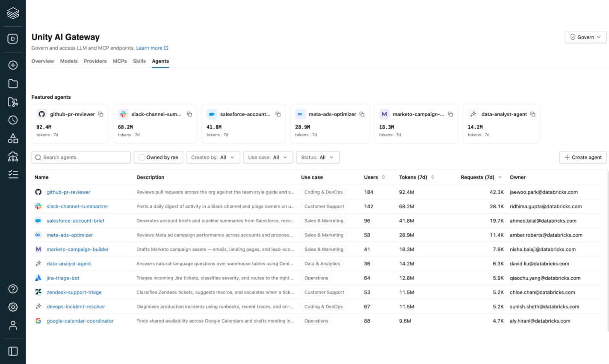Open the checklist icon in sidebar
The height and width of the screenshot is (364, 609).
(13, 174)
